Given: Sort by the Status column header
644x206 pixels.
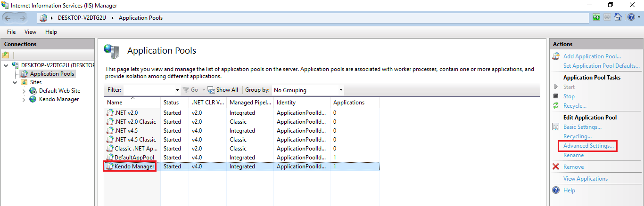Looking at the screenshot, I should 174,102.
